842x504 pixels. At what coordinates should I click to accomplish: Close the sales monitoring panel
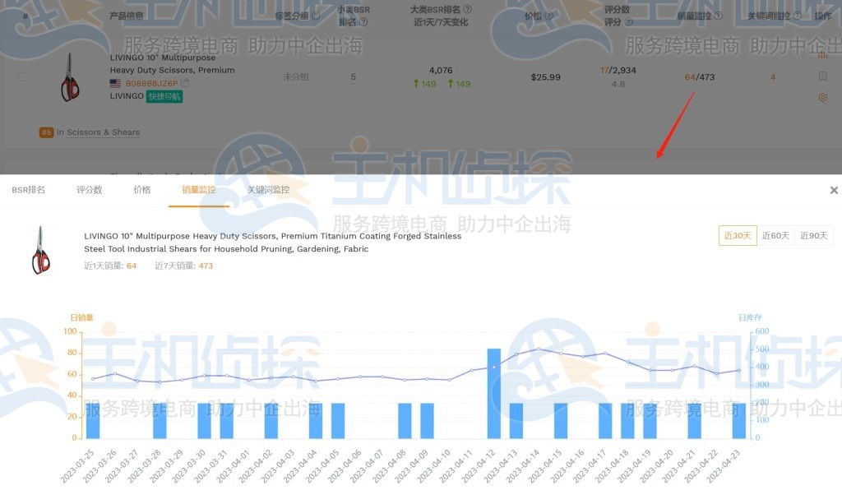834,190
